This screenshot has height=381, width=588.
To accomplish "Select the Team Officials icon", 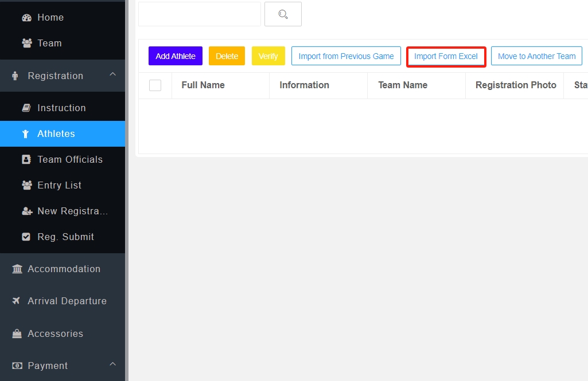I will (26, 159).
